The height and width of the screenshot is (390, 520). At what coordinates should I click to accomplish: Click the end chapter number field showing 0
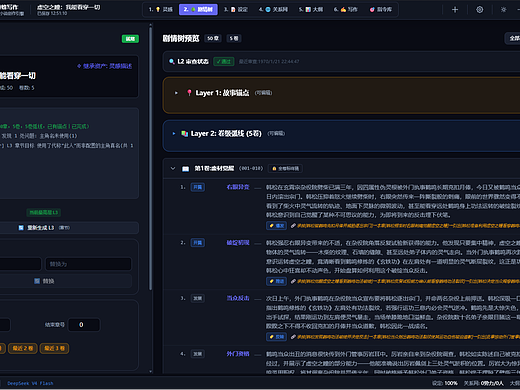coord(84,325)
